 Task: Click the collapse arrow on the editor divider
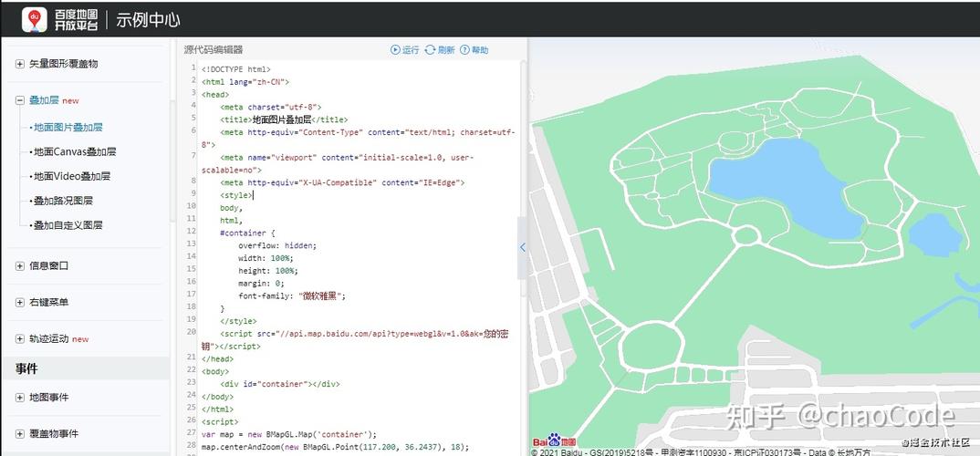(522, 247)
